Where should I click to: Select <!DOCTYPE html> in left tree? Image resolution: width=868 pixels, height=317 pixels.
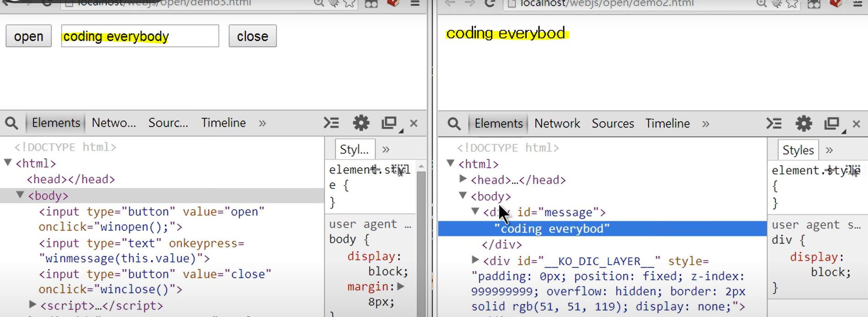pyautogui.click(x=65, y=147)
